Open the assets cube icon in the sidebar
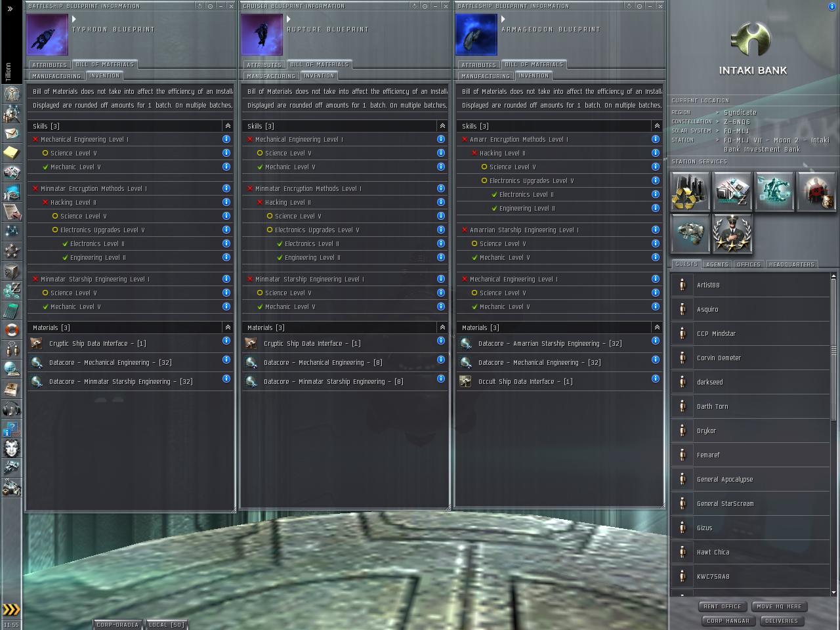 click(12, 270)
